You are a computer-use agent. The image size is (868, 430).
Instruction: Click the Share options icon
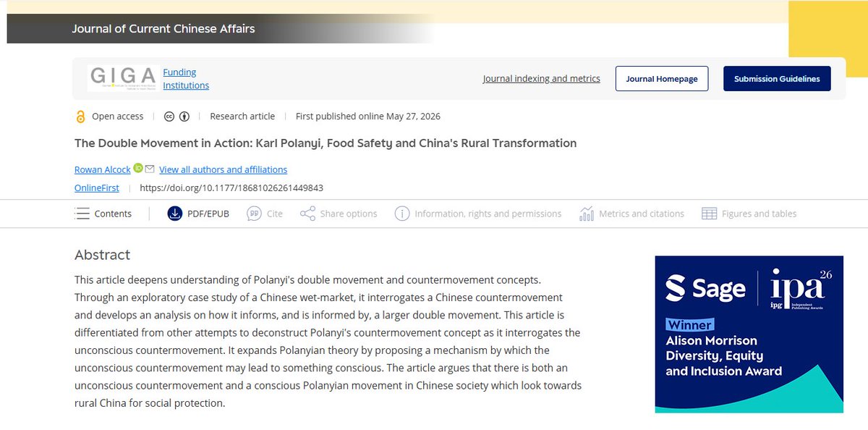pyautogui.click(x=307, y=214)
